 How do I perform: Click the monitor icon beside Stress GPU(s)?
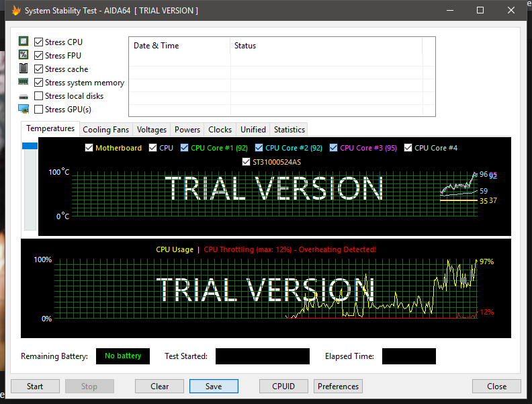(x=24, y=109)
